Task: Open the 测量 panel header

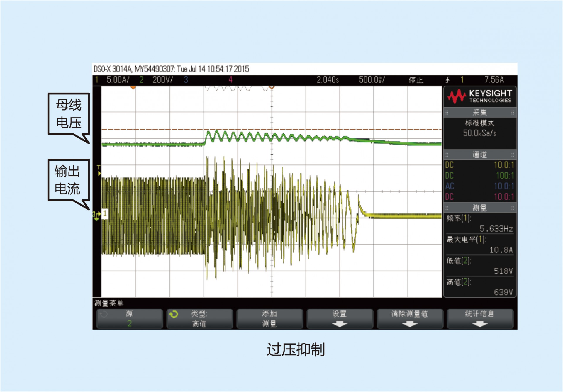Action: (x=479, y=208)
